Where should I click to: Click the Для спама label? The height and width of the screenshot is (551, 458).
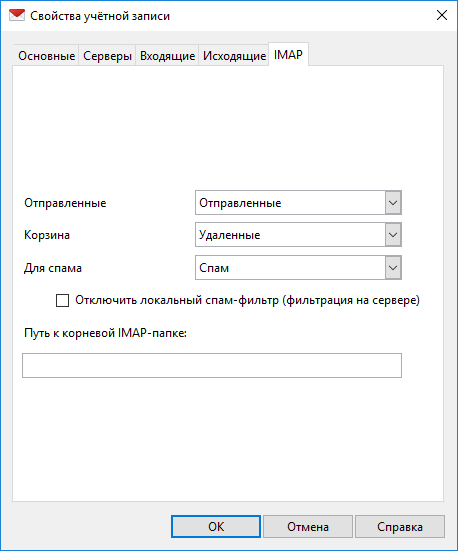(53, 268)
